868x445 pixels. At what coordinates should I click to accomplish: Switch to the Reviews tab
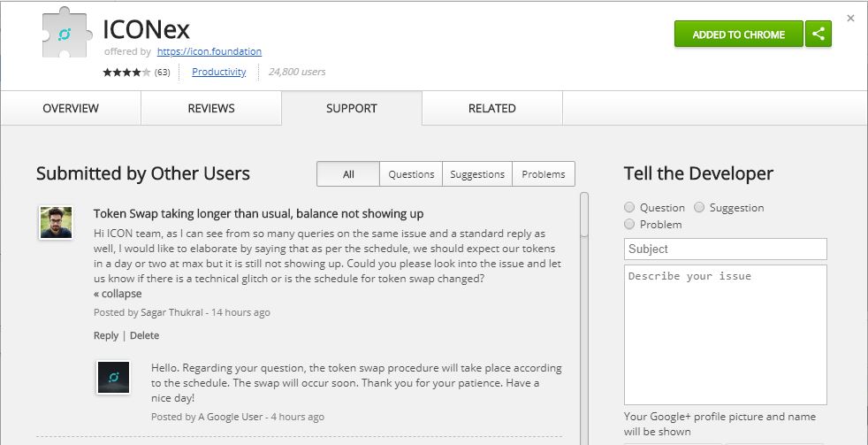click(211, 109)
